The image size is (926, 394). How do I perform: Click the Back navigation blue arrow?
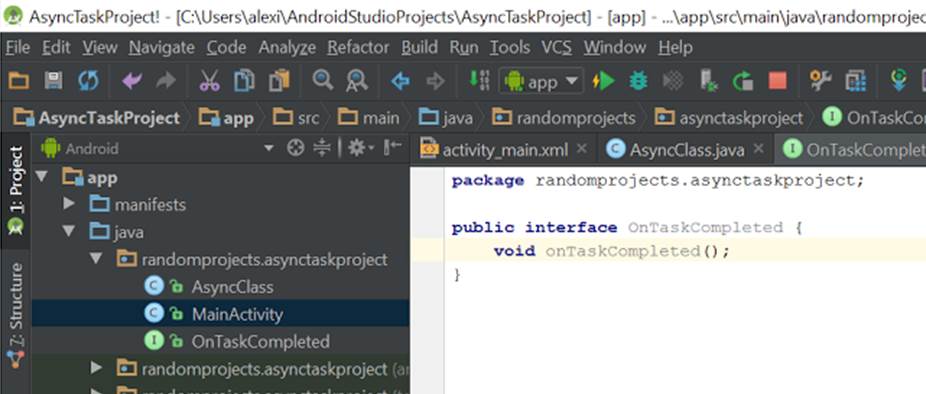(400, 81)
